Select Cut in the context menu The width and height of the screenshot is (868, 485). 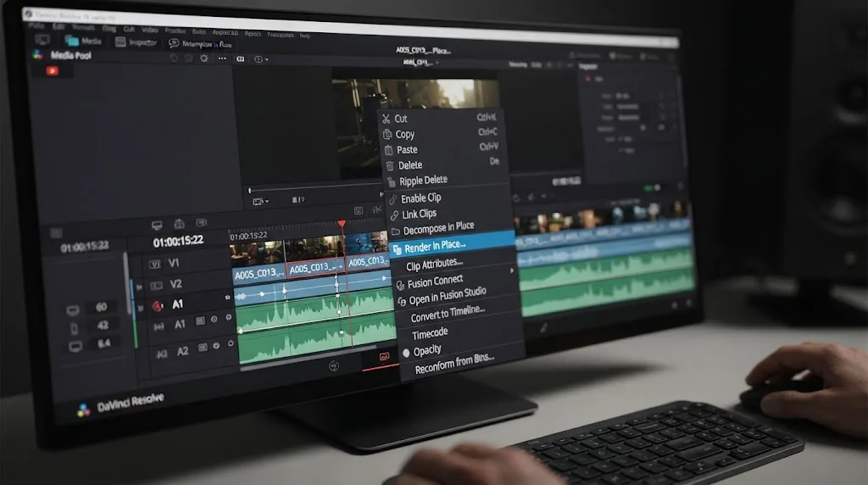click(x=441, y=118)
